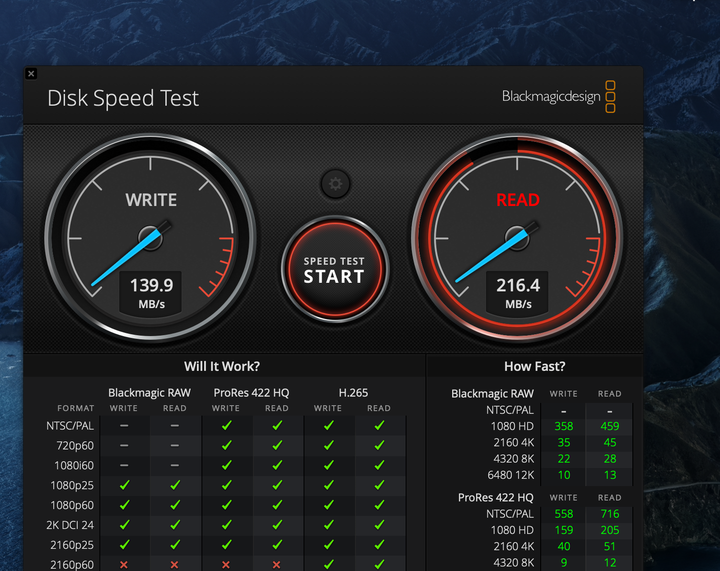Viewport: 720px width, 571px height.
Task: Click the ProRes 422 HQ column header in Will It Work
Action: [x=251, y=393]
